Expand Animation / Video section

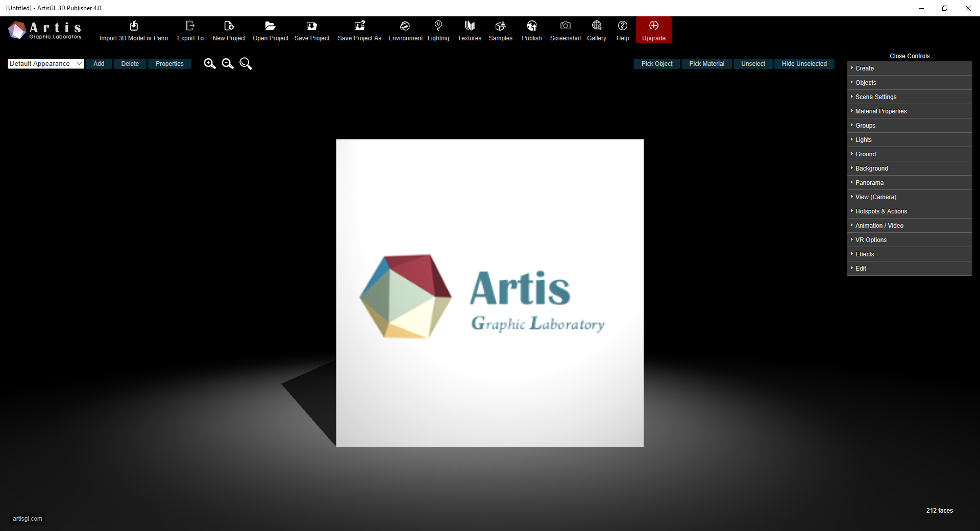point(910,226)
